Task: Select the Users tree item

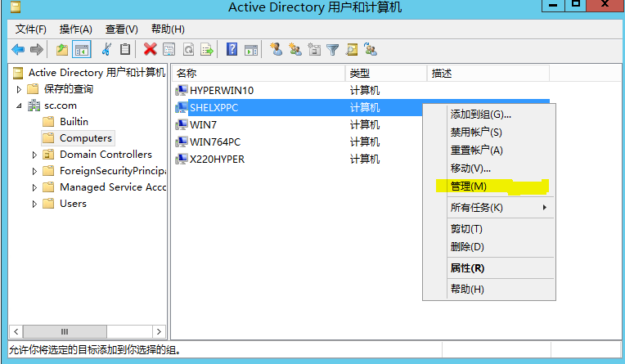Action: point(73,204)
